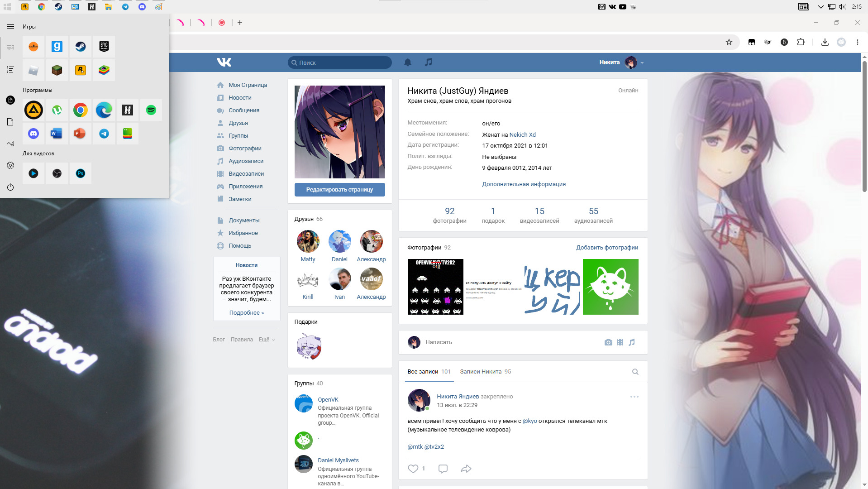Image resolution: width=868 pixels, height=489 pixels.
Task: Like the pinned post with the heart
Action: [x=413, y=469]
